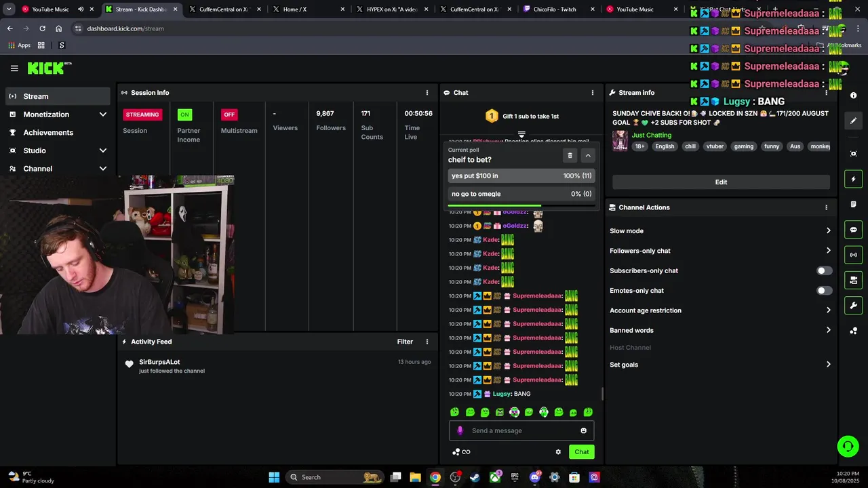This screenshot has width=868, height=488.
Task: Open the Discord taskbar icon
Action: pyautogui.click(x=535, y=477)
